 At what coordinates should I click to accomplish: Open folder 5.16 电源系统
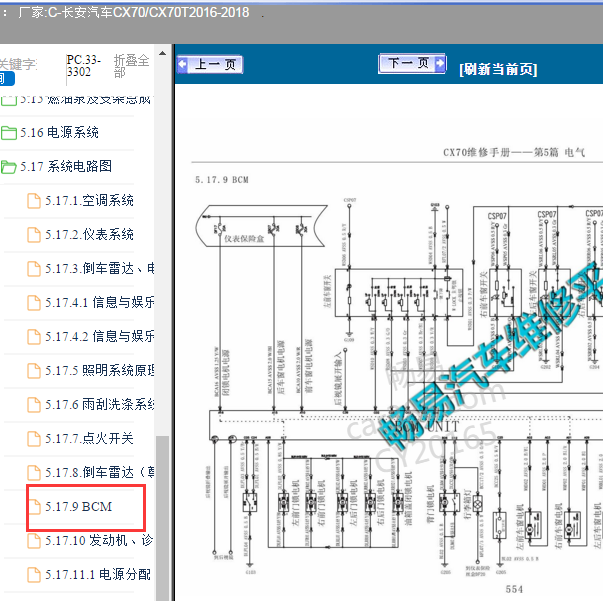coord(59,132)
